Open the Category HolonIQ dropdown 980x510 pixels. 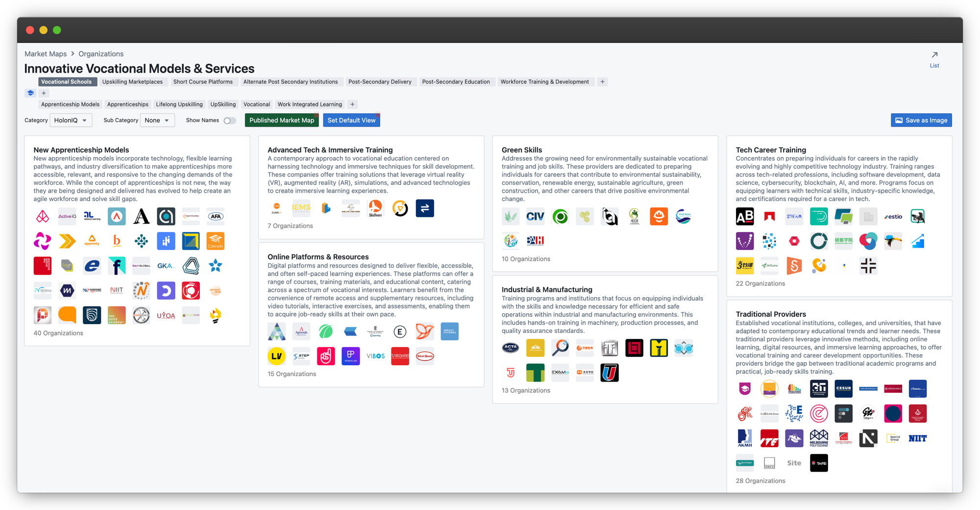click(x=71, y=120)
